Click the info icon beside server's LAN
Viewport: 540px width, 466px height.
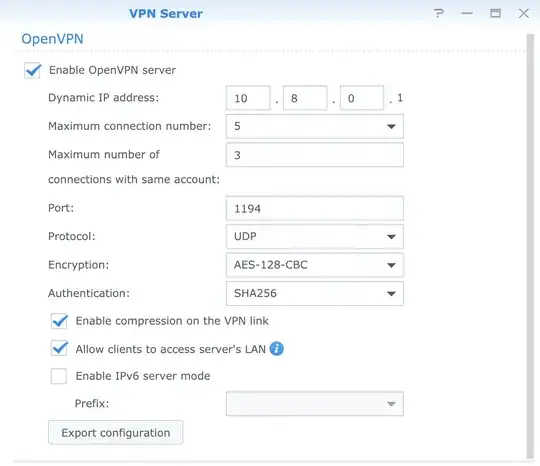pos(277,349)
